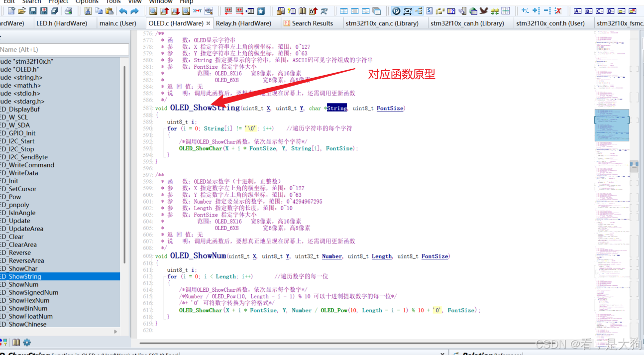Viewport: 644px width, 355px height.
Task: Click the Tile windows grid icon
Action: [344, 11]
